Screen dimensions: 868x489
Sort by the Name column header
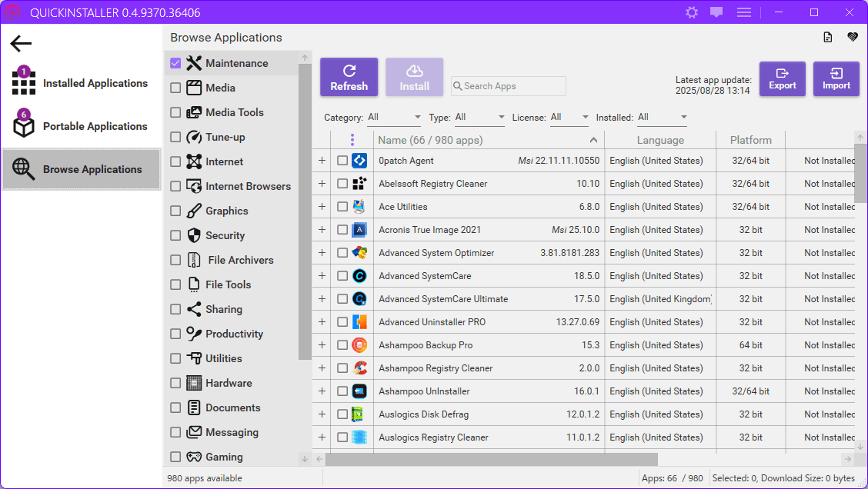click(x=489, y=140)
